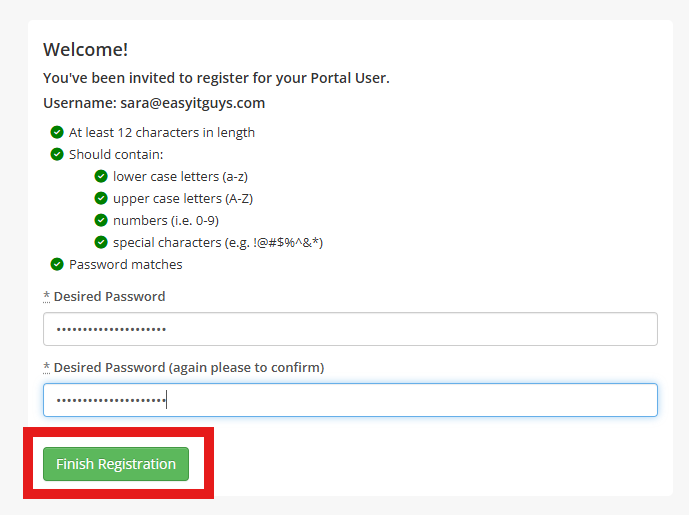Image resolution: width=689 pixels, height=515 pixels.
Task: Click the 'Should contain:' text
Action: 116,155
